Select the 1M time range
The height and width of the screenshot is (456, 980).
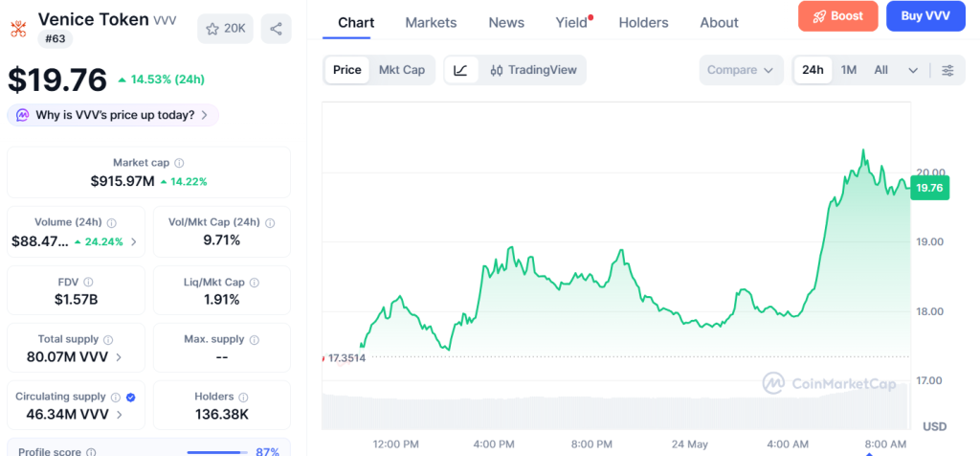click(849, 70)
